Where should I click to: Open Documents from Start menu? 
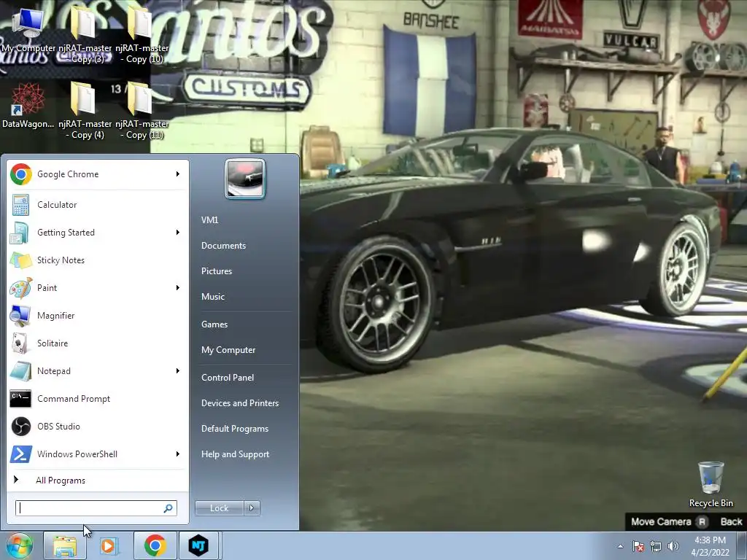[223, 246]
